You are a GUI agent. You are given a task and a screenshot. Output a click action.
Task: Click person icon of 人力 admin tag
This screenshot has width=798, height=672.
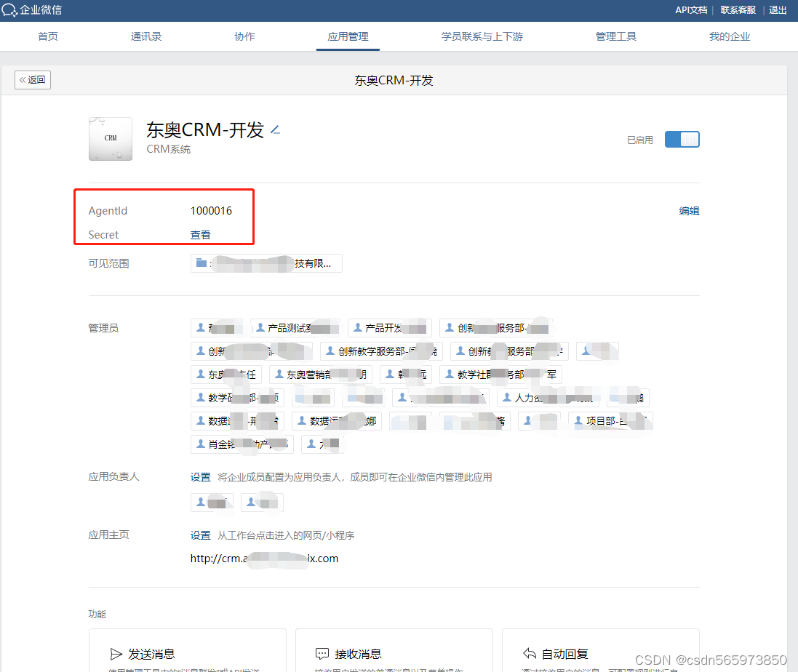click(x=507, y=397)
